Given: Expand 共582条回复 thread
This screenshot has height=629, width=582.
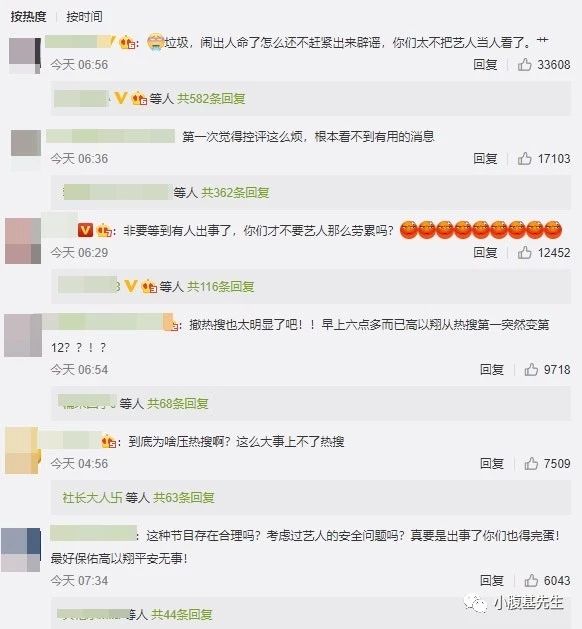Looking at the screenshot, I should tap(211, 99).
